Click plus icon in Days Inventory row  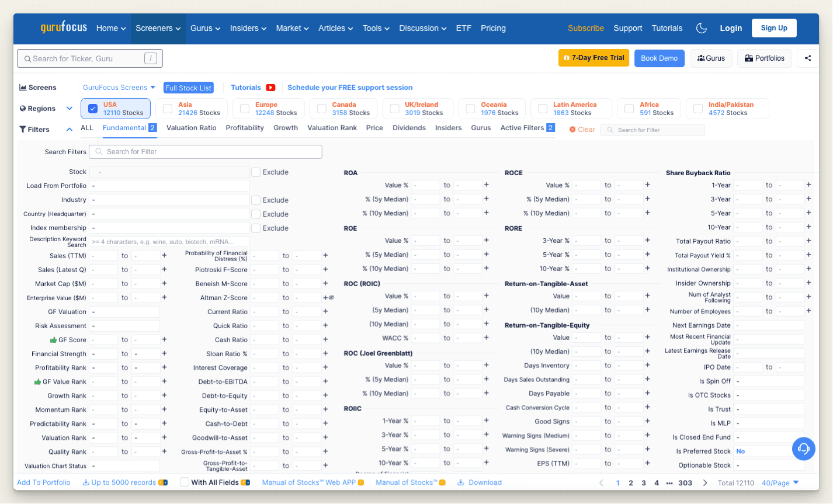pyautogui.click(x=647, y=365)
